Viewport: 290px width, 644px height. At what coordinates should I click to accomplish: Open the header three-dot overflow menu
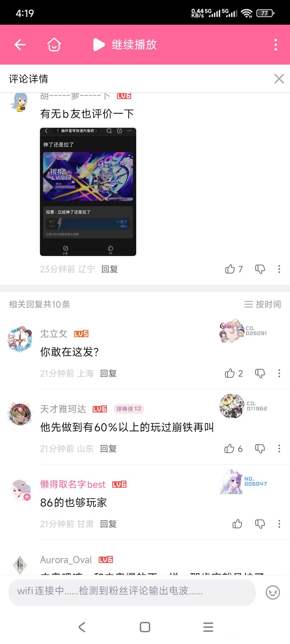[275, 45]
